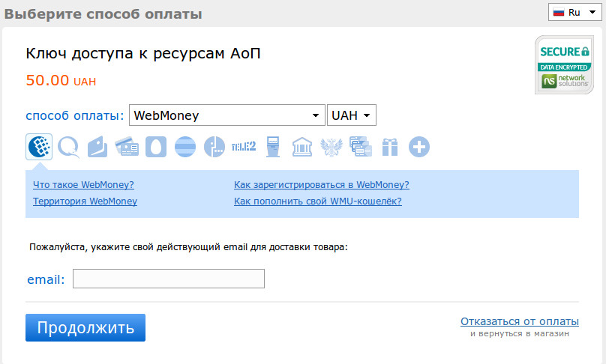
Task: Select the payment terminal icon
Action: pyautogui.click(x=273, y=146)
